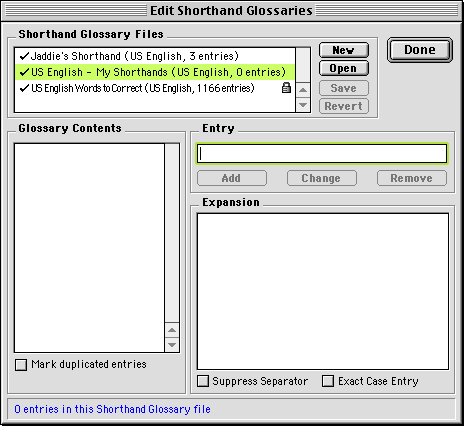The height and width of the screenshot is (426, 464).
Task: Click the empty Glossary Contents list box
Action: click(89, 248)
